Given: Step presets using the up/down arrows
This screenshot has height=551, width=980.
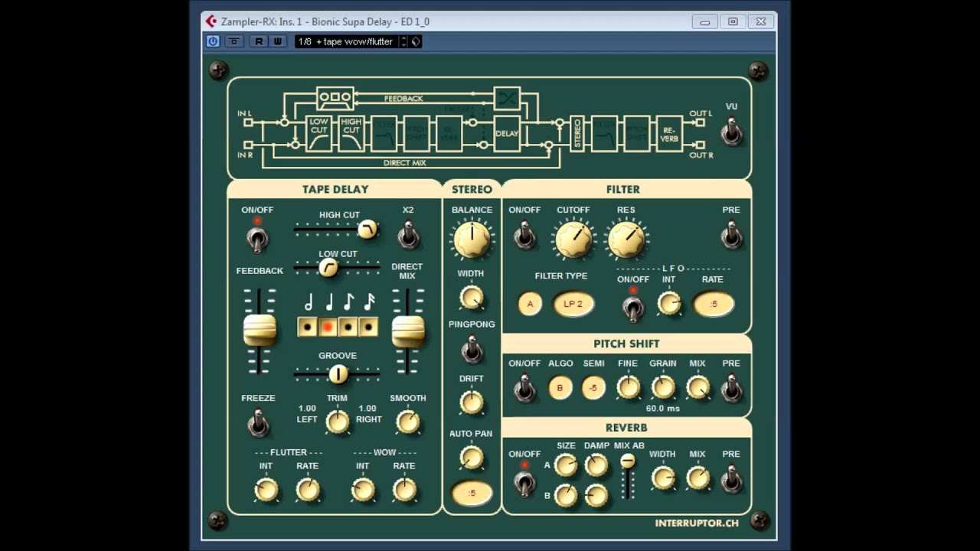Looking at the screenshot, I should 403,41.
